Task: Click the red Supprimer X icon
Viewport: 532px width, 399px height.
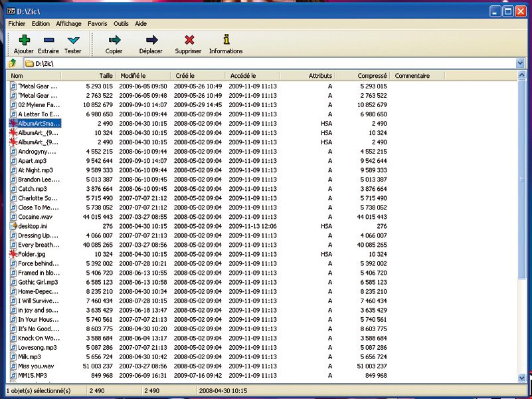Action: click(x=189, y=41)
